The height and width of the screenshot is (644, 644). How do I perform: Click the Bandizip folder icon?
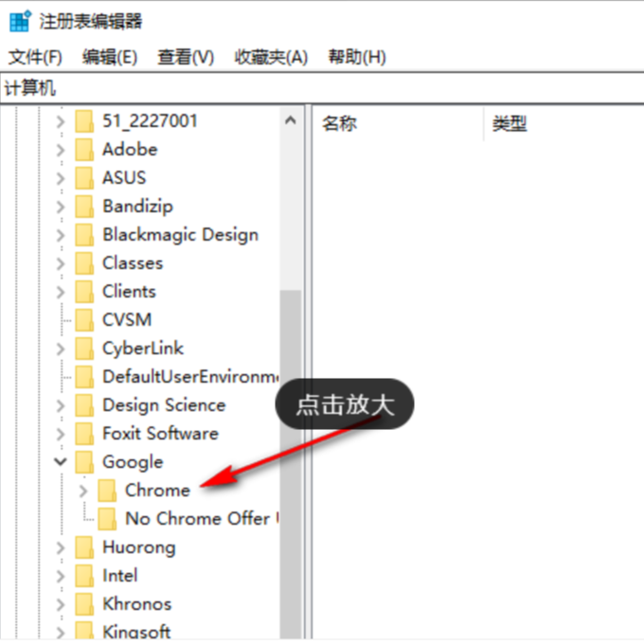84,206
